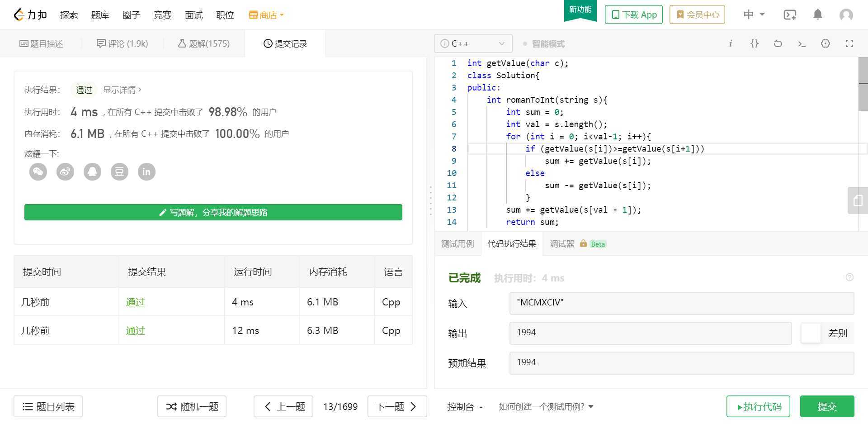This screenshot has height=424, width=868.
Task: Click 随机一题 random problem
Action: [192, 406]
